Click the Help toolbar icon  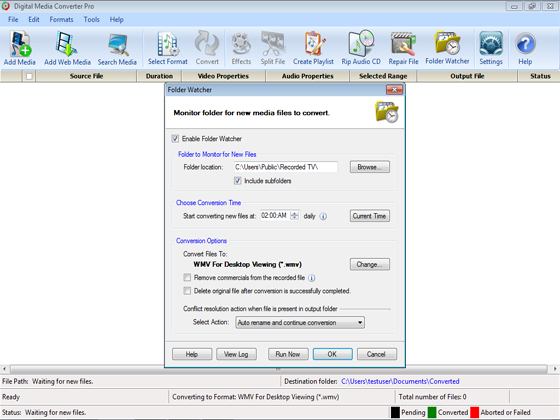coord(525,49)
